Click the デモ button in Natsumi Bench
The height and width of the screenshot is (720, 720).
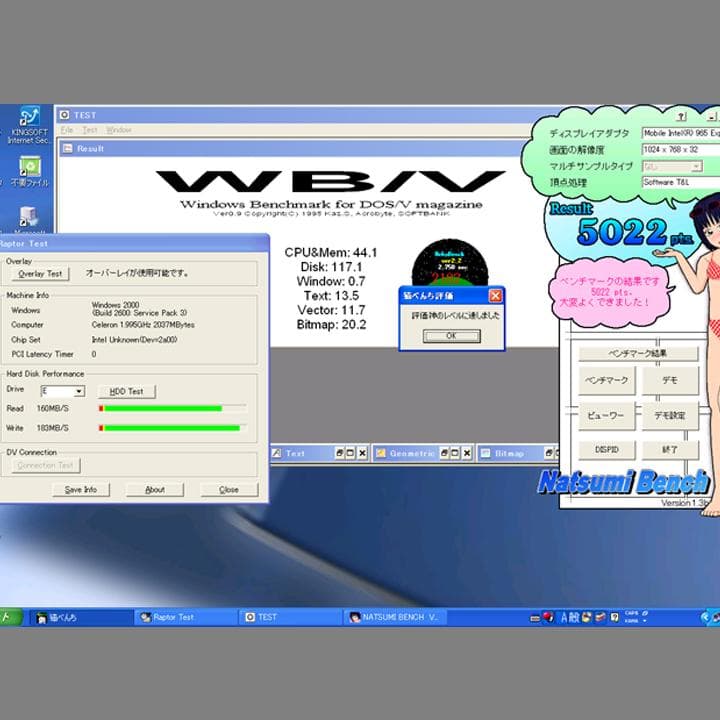tap(669, 380)
